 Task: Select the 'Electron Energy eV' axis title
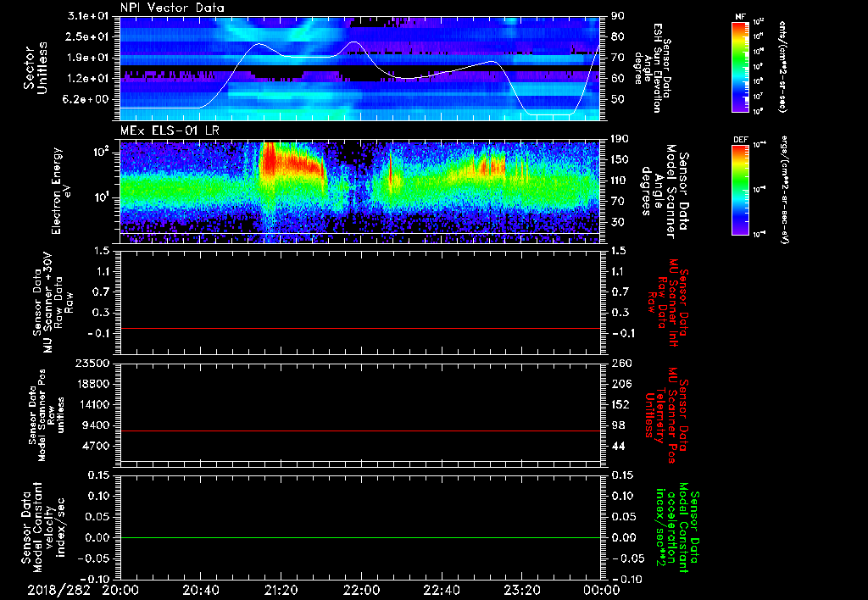[x=62, y=191]
